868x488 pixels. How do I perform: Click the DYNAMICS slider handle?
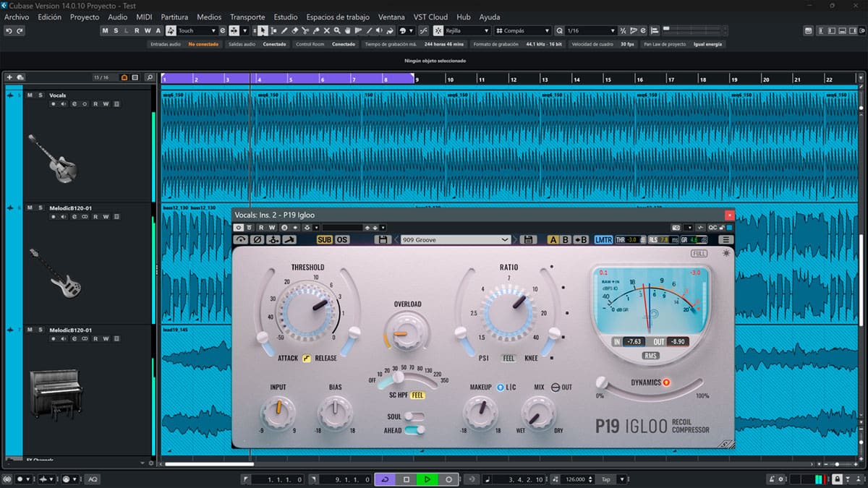[600, 382]
